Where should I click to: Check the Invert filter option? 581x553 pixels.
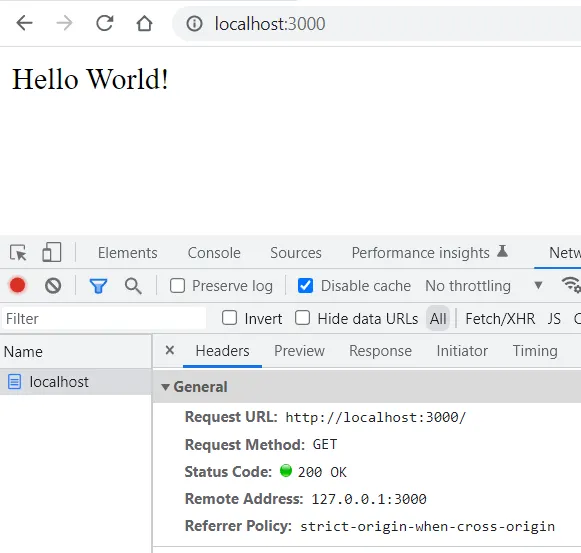[229, 318]
